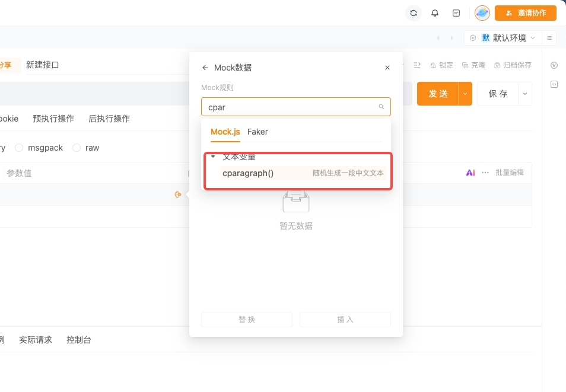
Task: Select the raw radio button
Action: [x=77, y=147]
